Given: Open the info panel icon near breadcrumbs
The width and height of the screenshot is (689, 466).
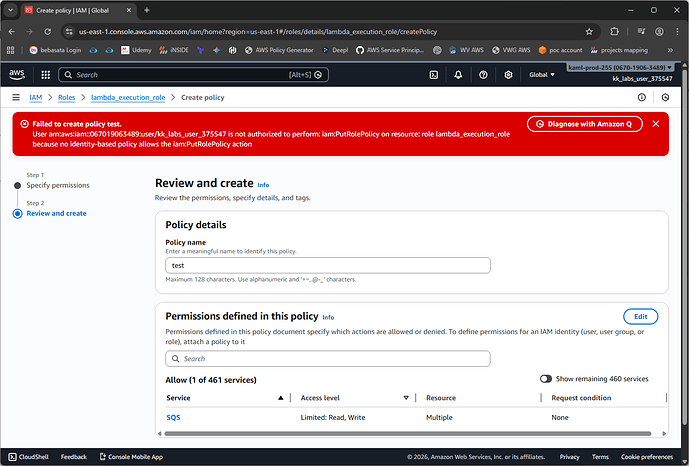Looking at the screenshot, I should pyautogui.click(x=642, y=98).
